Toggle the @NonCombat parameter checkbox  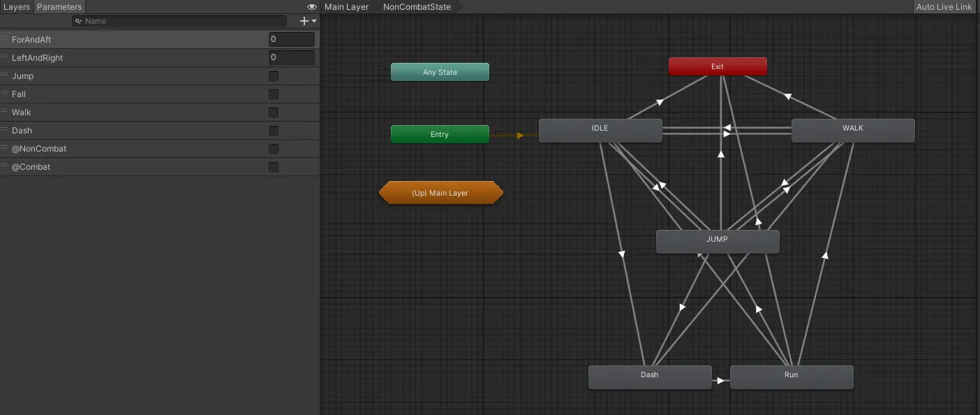pos(274,149)
